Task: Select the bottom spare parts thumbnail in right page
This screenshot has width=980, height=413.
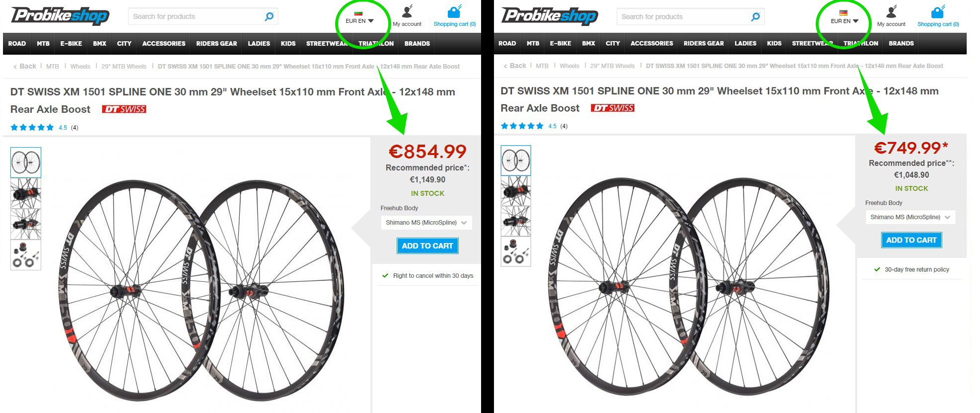Action: pos(516,251)
